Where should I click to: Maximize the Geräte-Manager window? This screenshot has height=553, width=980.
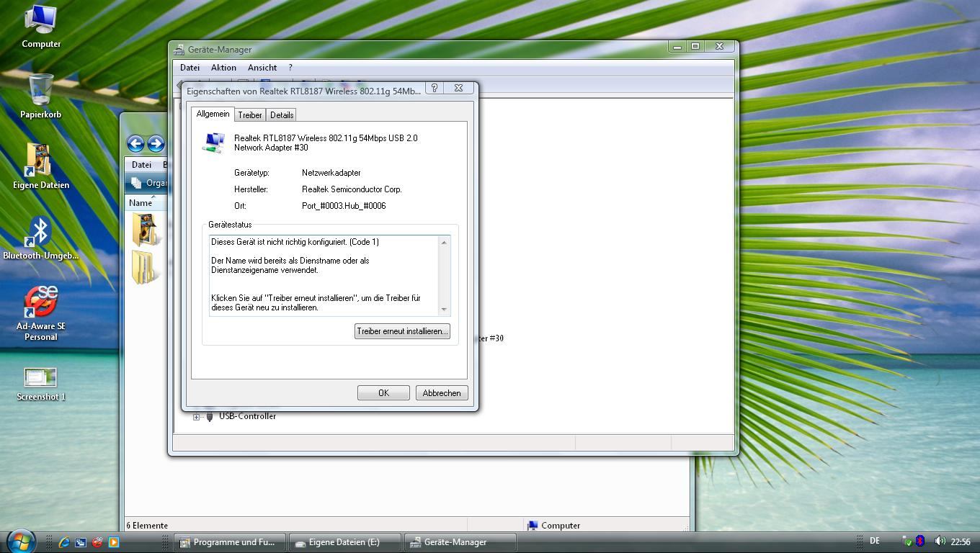click(x=695, y=46)
